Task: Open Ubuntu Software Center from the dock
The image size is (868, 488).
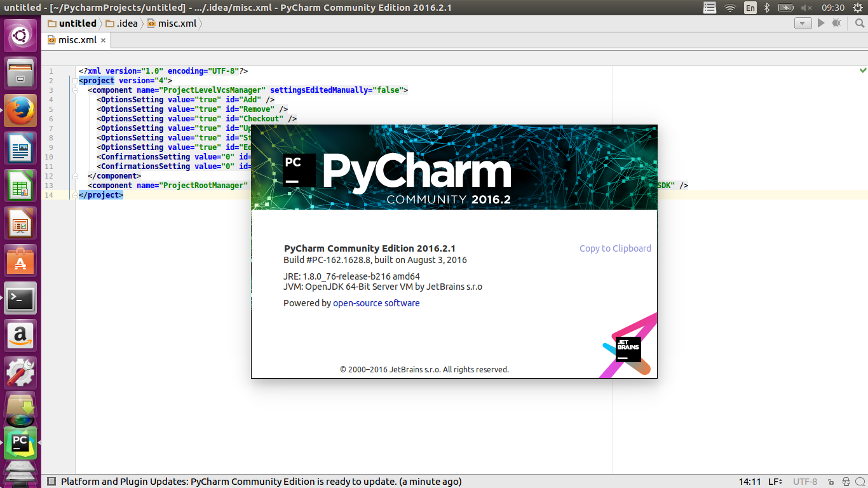Action: 21,261
